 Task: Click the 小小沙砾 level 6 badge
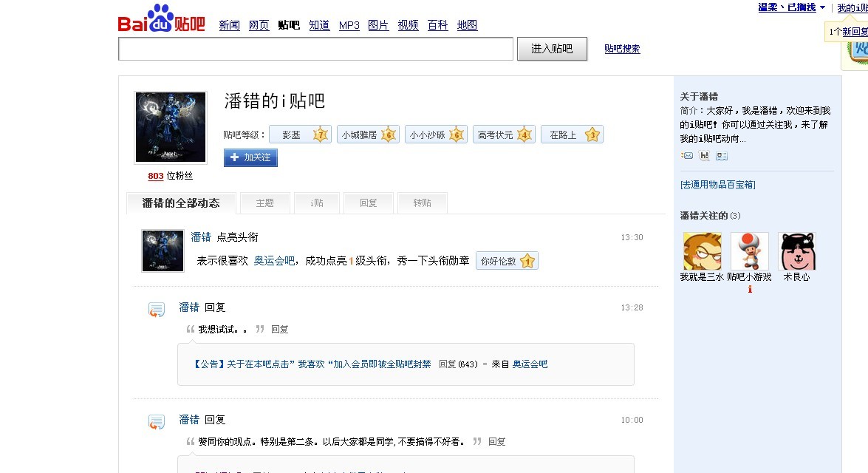(x=436, y=135)
